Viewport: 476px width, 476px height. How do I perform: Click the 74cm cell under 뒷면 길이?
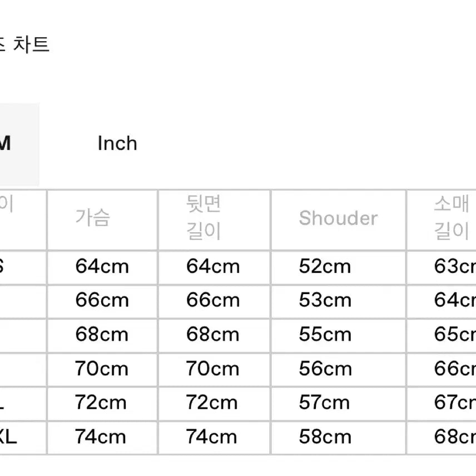(213, 437)
